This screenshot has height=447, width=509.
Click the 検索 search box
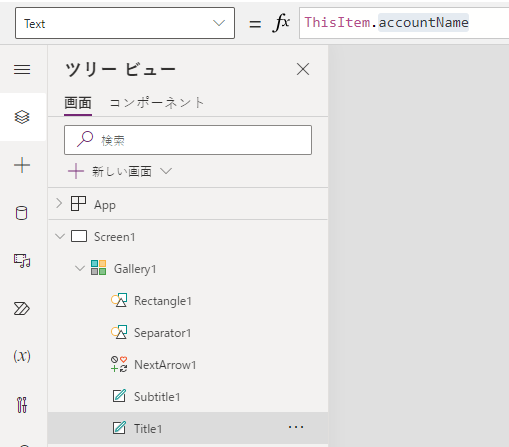click(188, 140)
